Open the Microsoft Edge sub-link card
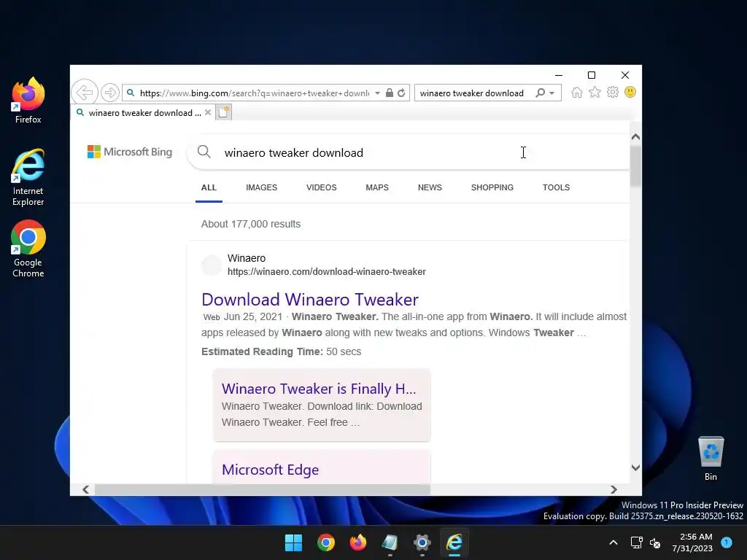747x560 pixels. 322,469
